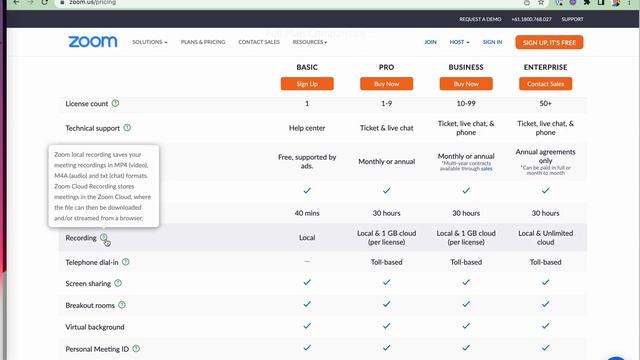
Task: Open browser extensions puzzle icon
Action: [x=587, y=2]
